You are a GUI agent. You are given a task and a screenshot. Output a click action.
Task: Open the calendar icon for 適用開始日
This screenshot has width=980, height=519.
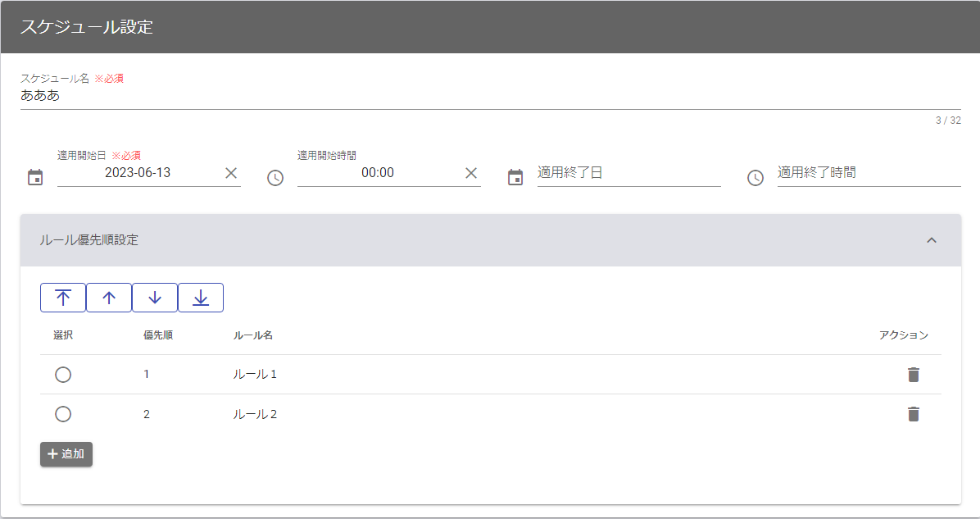point(35,177)
